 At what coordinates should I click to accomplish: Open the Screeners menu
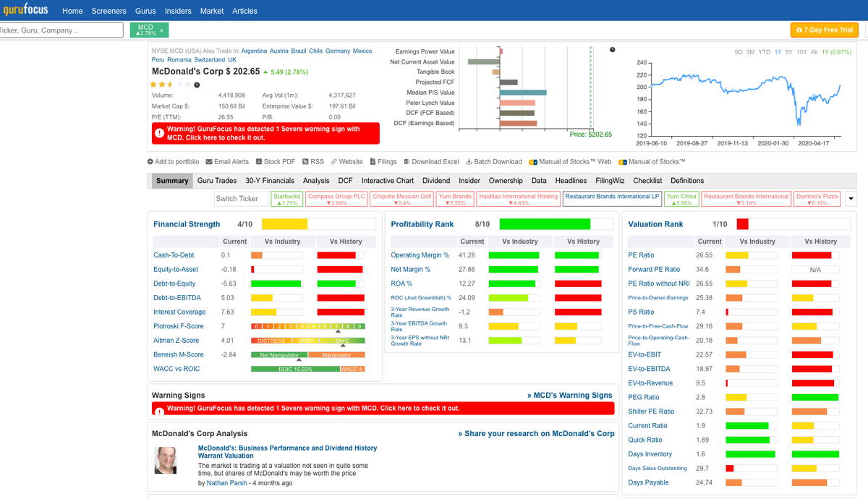(x=109, y=11)
